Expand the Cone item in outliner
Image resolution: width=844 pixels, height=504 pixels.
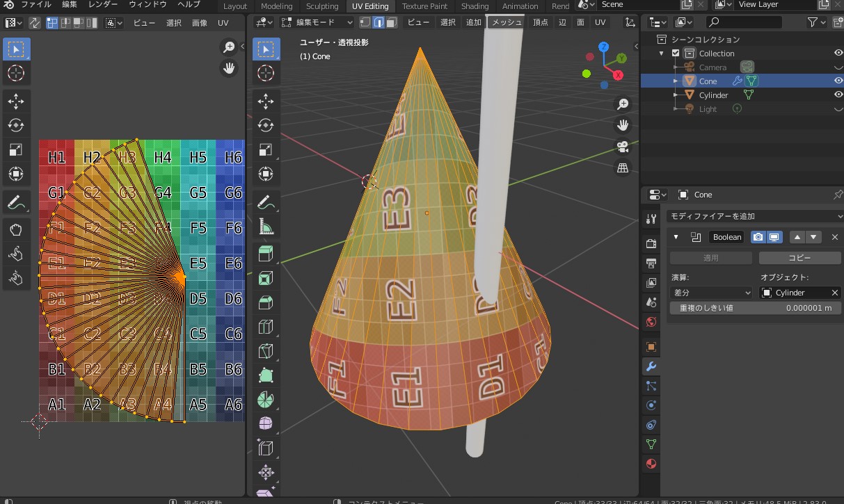(x=676, y=81)
